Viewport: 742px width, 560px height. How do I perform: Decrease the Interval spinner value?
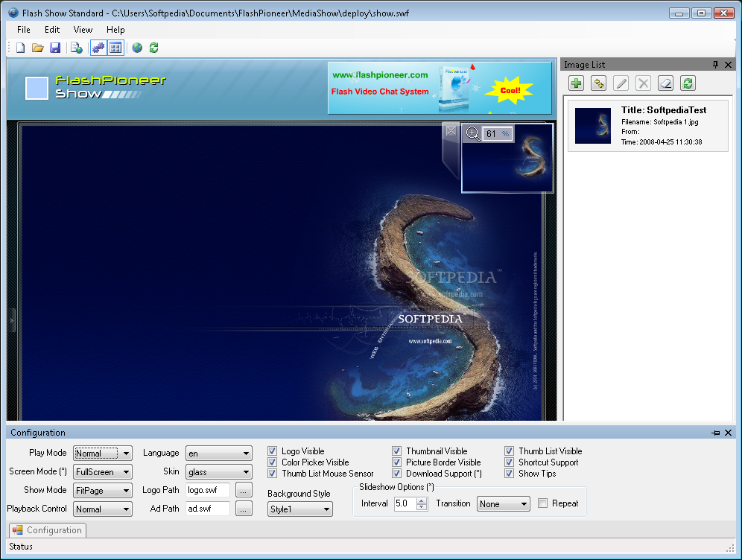[422, 507]
